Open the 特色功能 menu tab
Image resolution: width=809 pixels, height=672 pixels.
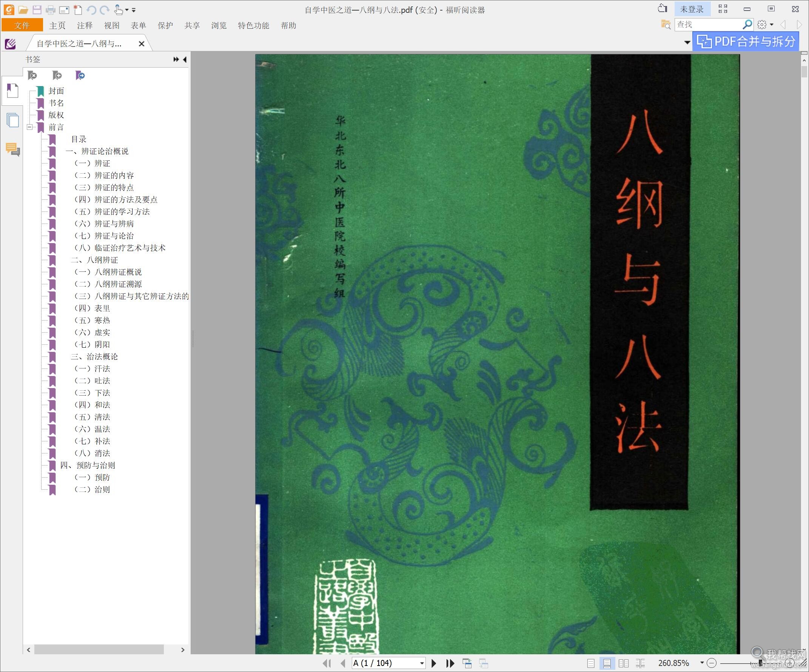(253, 25)
